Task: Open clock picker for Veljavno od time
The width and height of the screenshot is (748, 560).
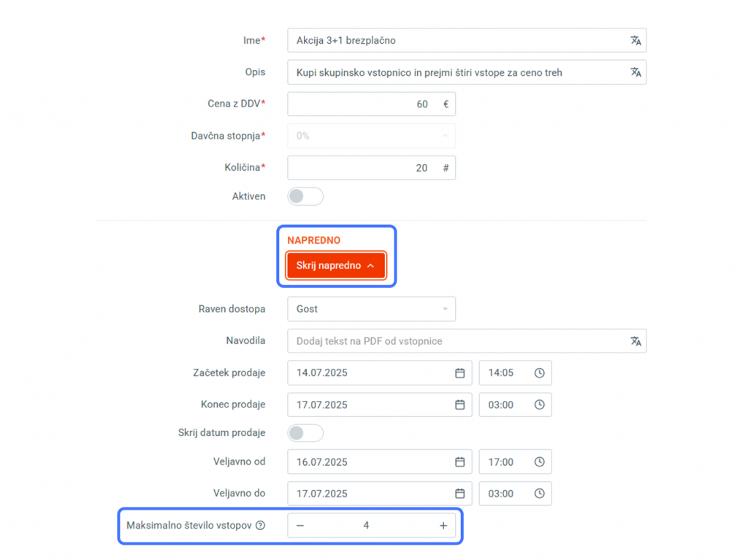Action: 540,461
